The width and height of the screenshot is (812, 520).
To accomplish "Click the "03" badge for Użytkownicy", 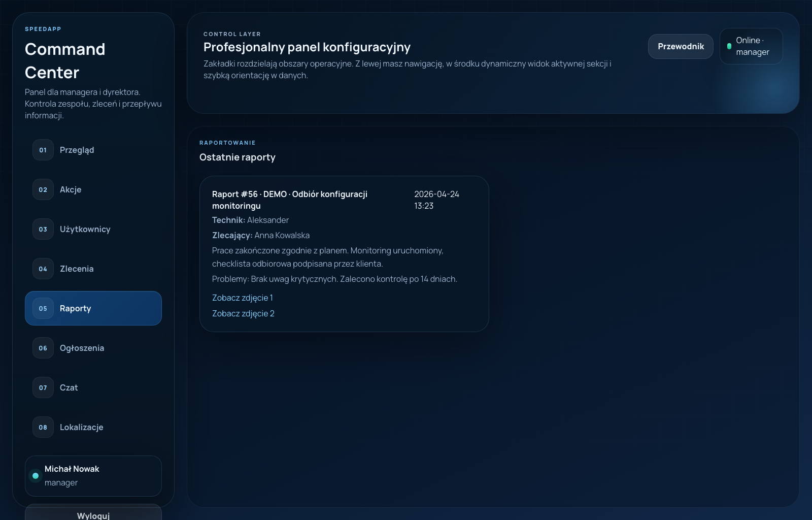I will coord(43,229).
